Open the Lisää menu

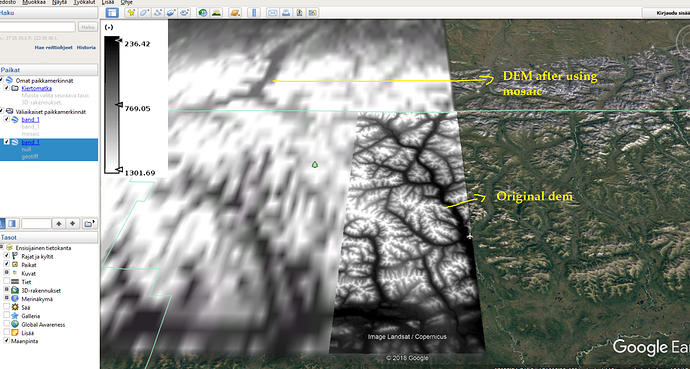(108, 2)
